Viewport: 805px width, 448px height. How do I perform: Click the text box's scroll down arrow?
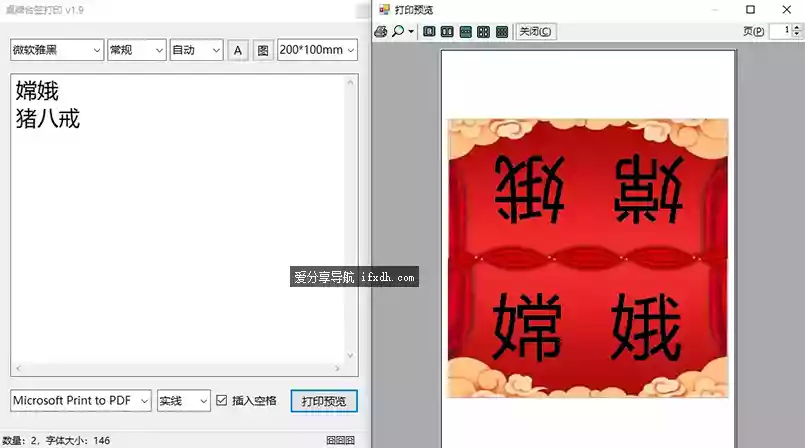351,355
